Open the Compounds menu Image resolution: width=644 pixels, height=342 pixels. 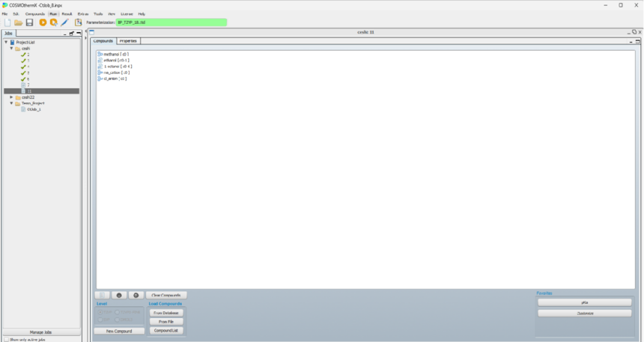click(34, 13)
